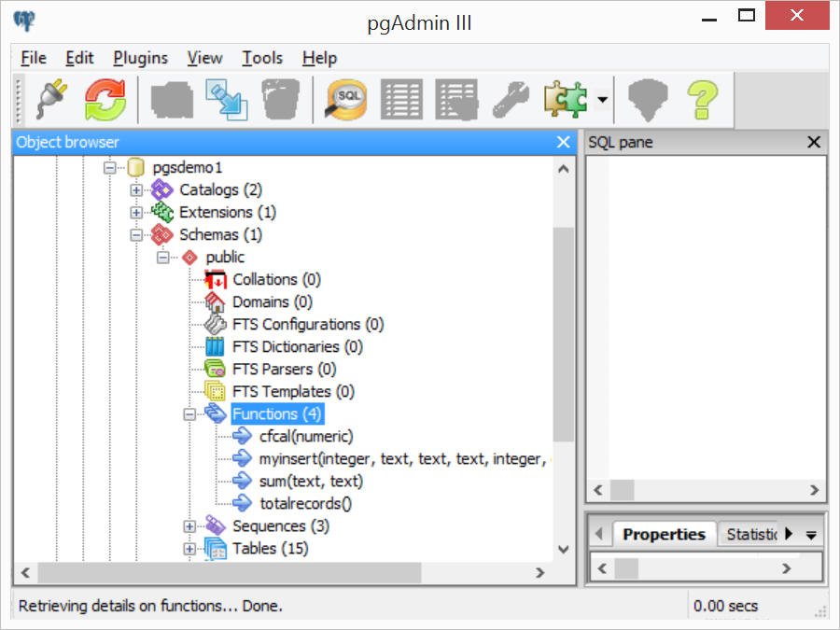The height and width of the screenshot is (630, 840).
Task: Open the Help menu
Action: tap(319, 58)
